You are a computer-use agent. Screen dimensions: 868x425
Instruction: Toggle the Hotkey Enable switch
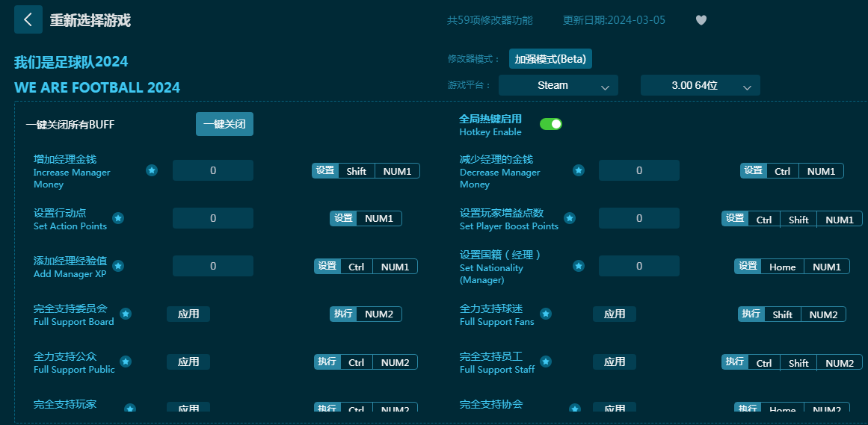point(551,124)
